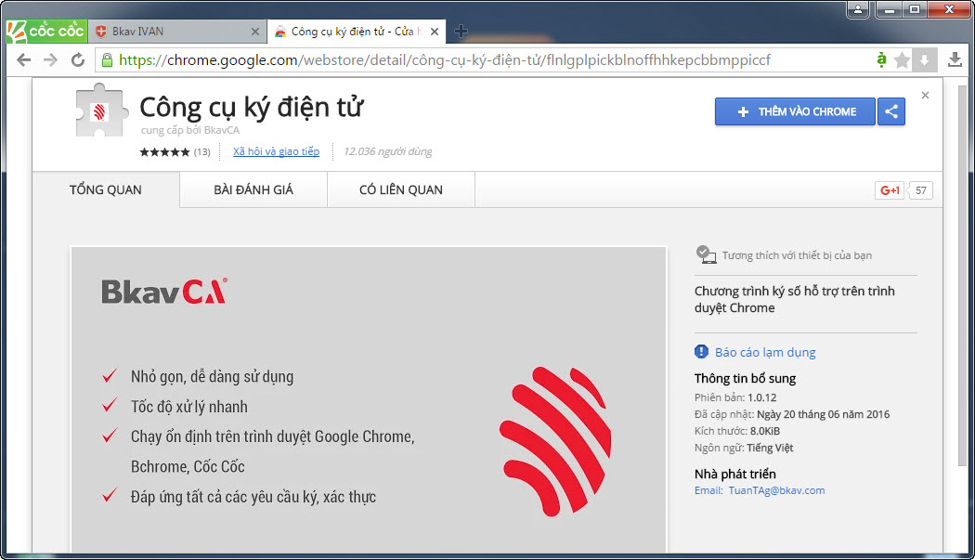Click the green Vietnamese typing 'à' icon
975x560 pixels.
(881, 59)
